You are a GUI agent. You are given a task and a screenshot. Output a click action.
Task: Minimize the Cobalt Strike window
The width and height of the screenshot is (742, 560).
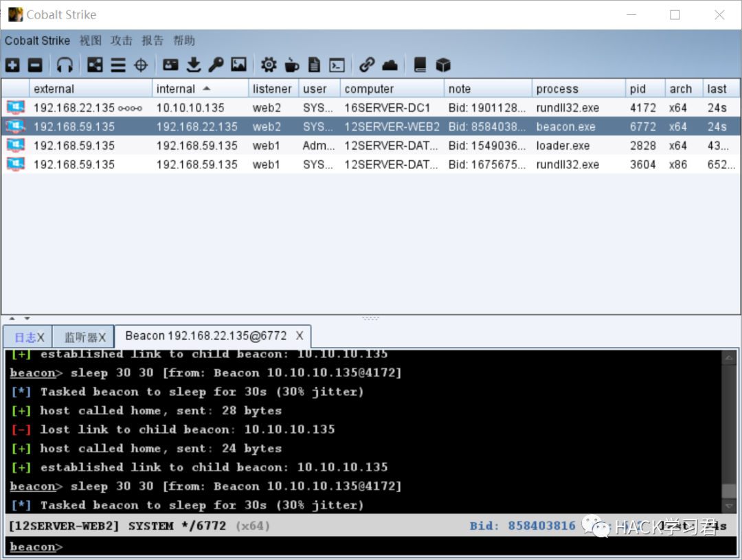tap(631, 15)
